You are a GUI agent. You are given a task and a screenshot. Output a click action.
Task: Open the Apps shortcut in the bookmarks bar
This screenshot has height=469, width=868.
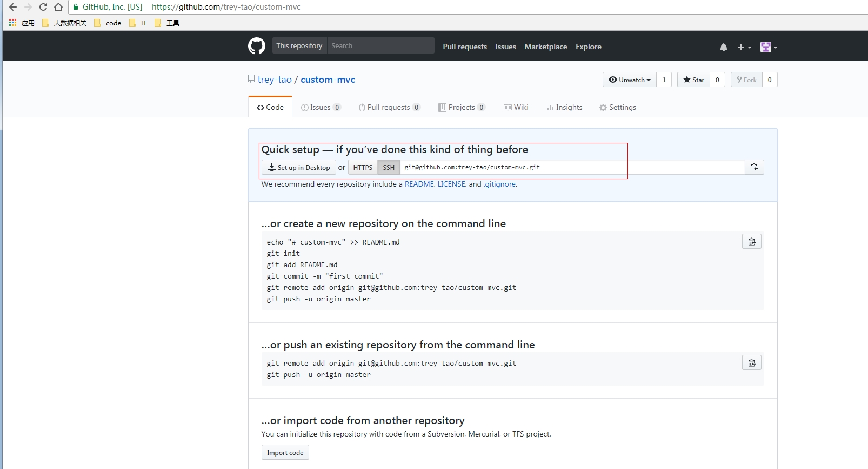click(x=22, y=23)
